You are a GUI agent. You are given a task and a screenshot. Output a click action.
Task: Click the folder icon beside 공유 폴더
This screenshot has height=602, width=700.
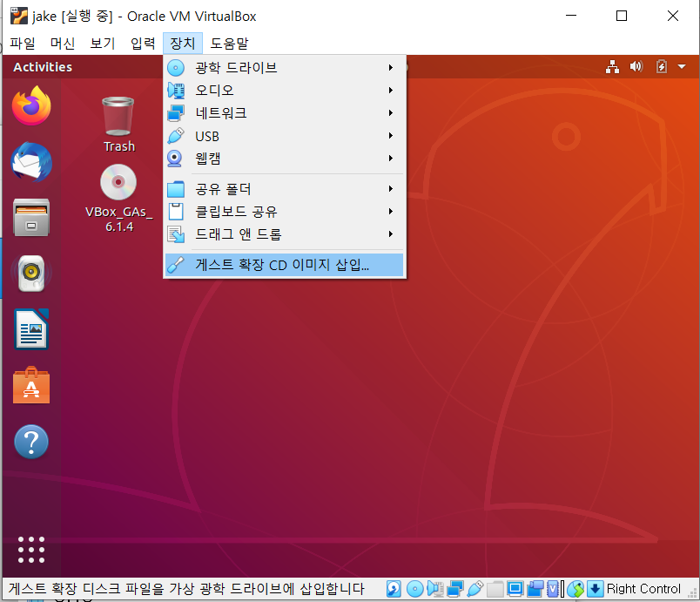click(x=176, y=189)
